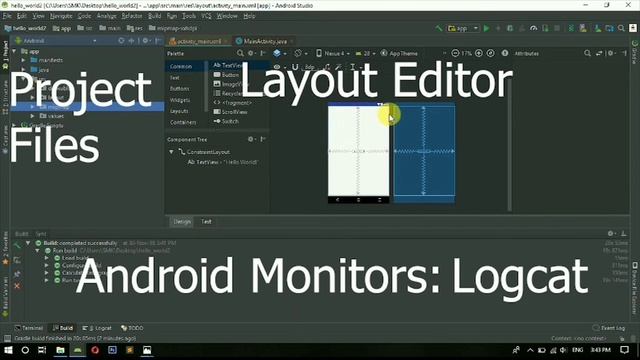The width and height of the screenshot is (640, 360).
Task: Open the AppTheme selector
Action: click(x=399, y=53)
